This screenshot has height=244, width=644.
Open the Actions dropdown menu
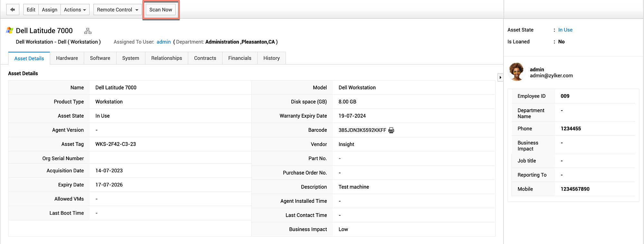(x=75, y=10)
